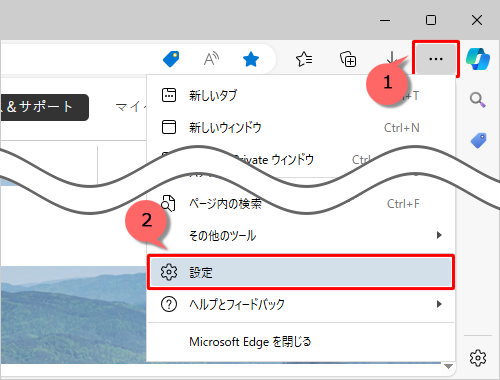500x380 pixels.
Task: Click the Ctrl+F shortcut text
Action: pos(403,204)
